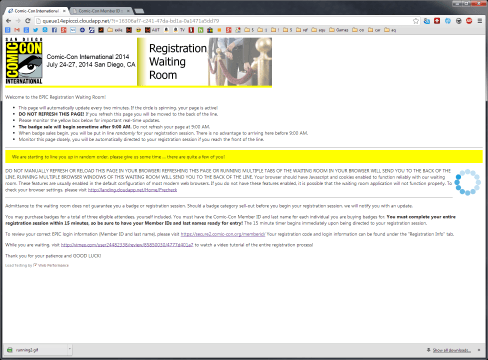Open the Twitter bookmark icon
488x360 pixels.
tap(36, 30)
